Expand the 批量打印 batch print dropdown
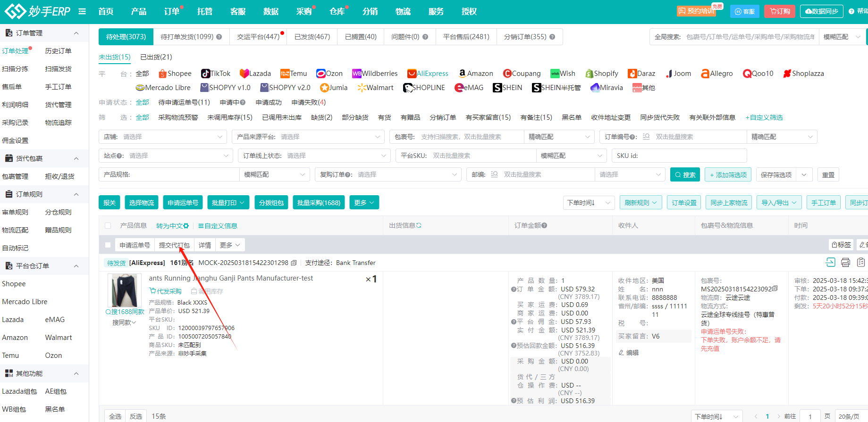Screen dimensions: 868x422 (x=228, y=203)
